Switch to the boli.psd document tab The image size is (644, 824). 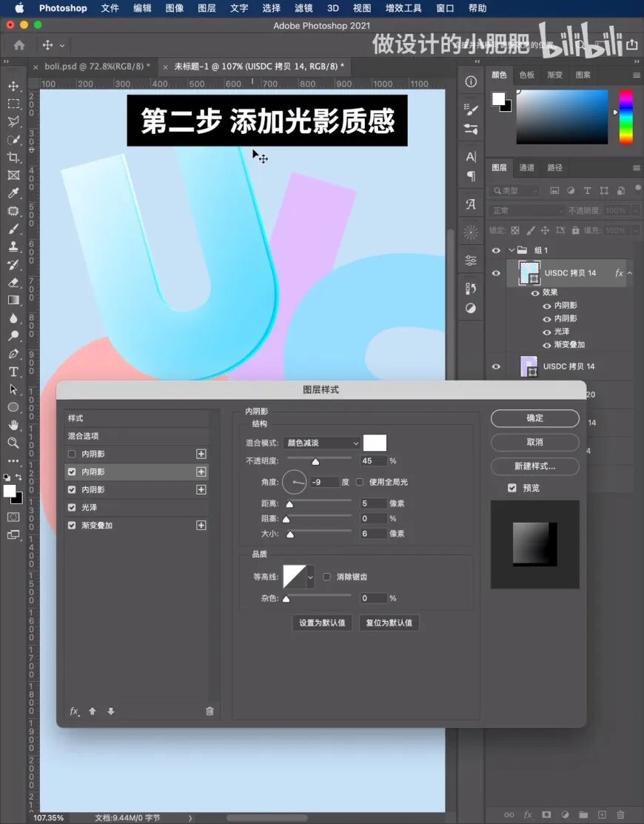click(x=97, y=66)
